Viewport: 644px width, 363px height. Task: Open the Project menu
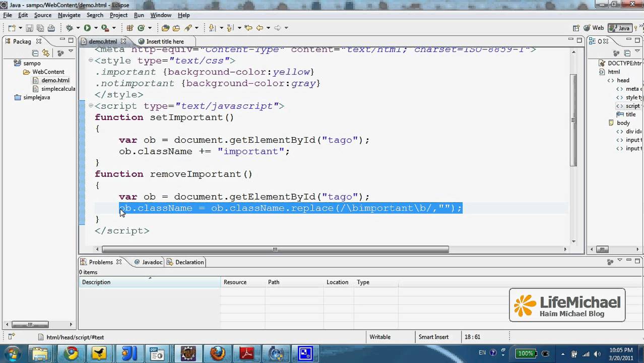coord(118,15)
